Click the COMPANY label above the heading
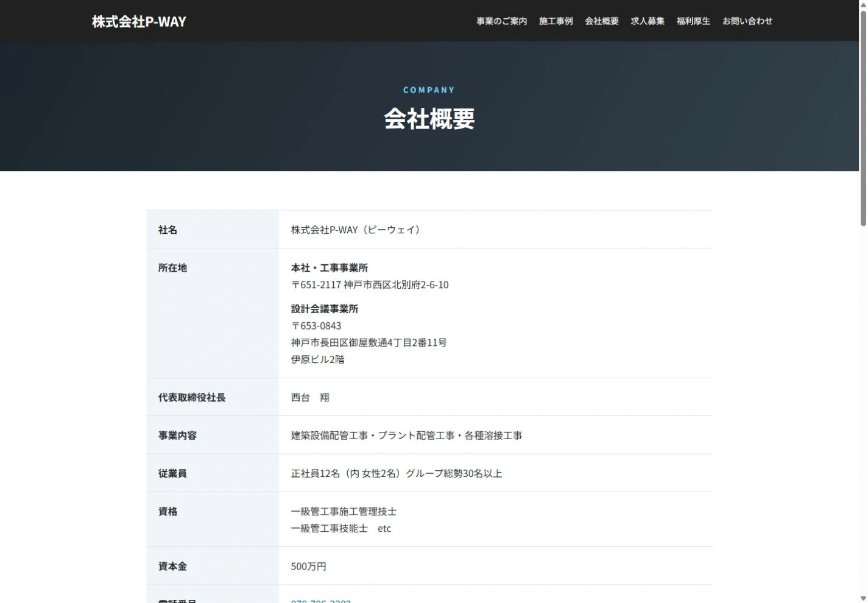Screen dimensions: 868x603 point(429,90)
